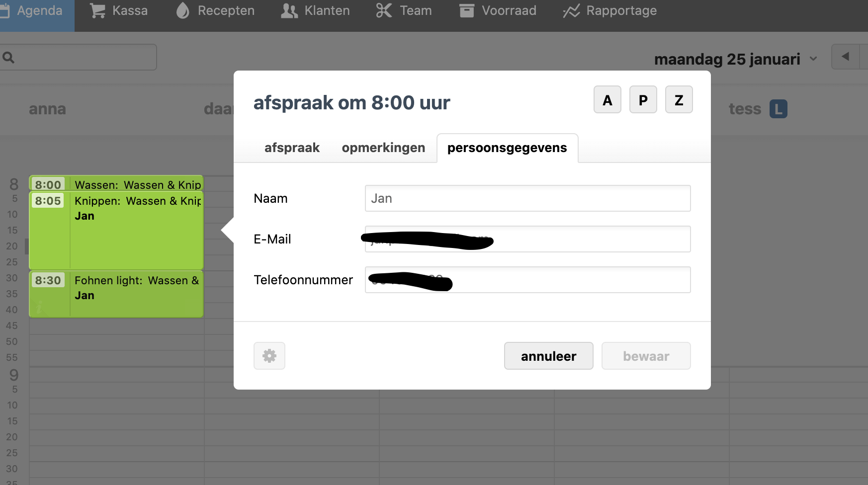Screen dimensions: 868x485
Task: Click the Naam input field
Action: point(527,198)
